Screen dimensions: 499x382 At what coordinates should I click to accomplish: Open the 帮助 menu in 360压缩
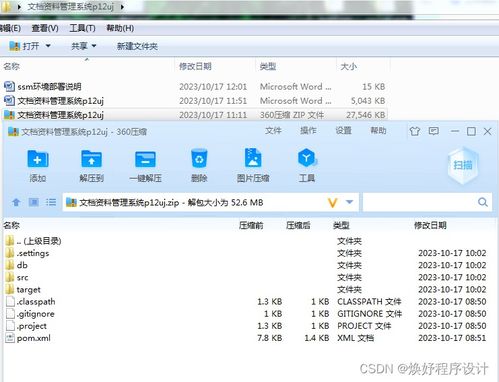[379, 130]
